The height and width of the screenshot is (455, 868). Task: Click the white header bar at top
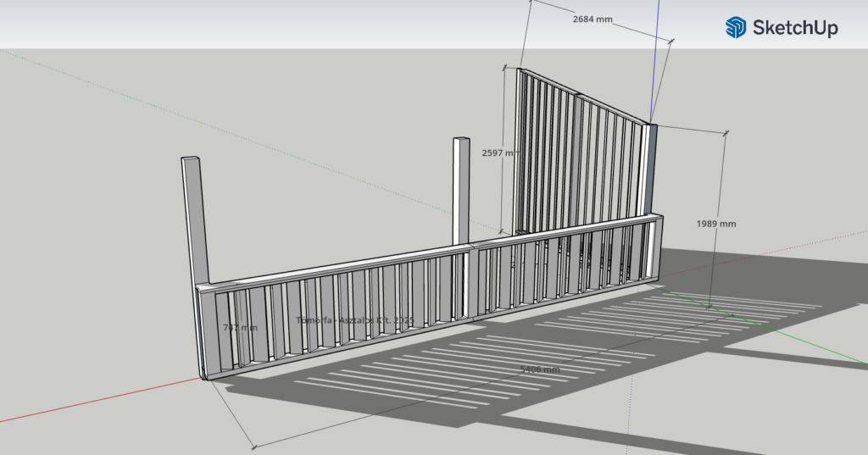coord(339,24)
